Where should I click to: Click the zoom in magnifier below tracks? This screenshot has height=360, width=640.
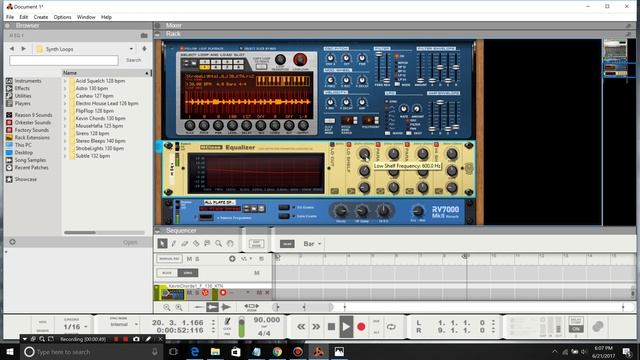click(179, 307)
